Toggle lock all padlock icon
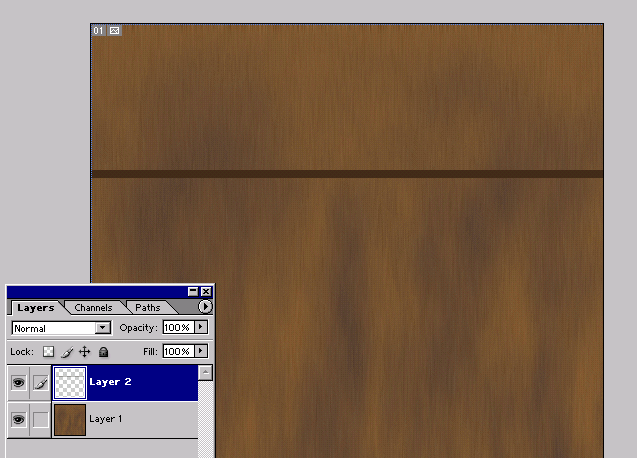The height and width of the screenshot is (458, 637). coord(104,352)
